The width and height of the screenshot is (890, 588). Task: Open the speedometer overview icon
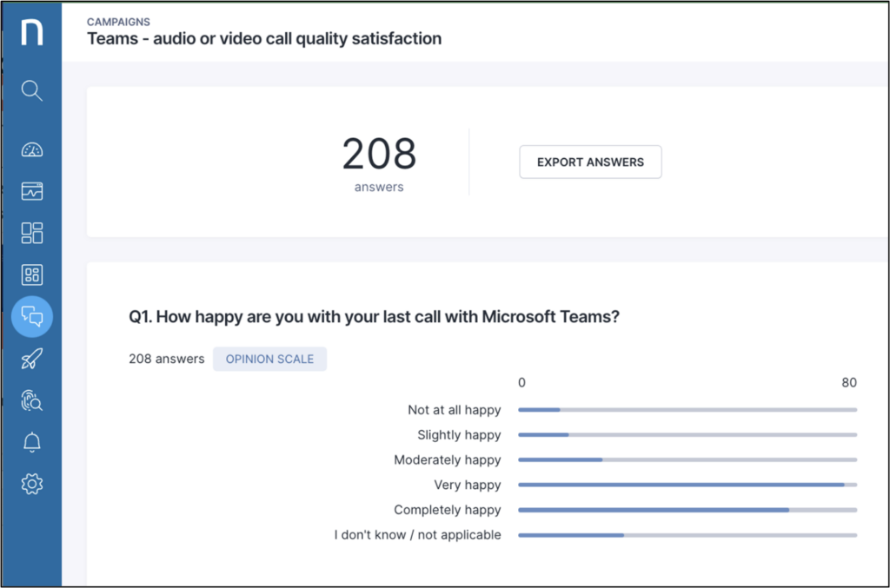[x=32, y=149]
